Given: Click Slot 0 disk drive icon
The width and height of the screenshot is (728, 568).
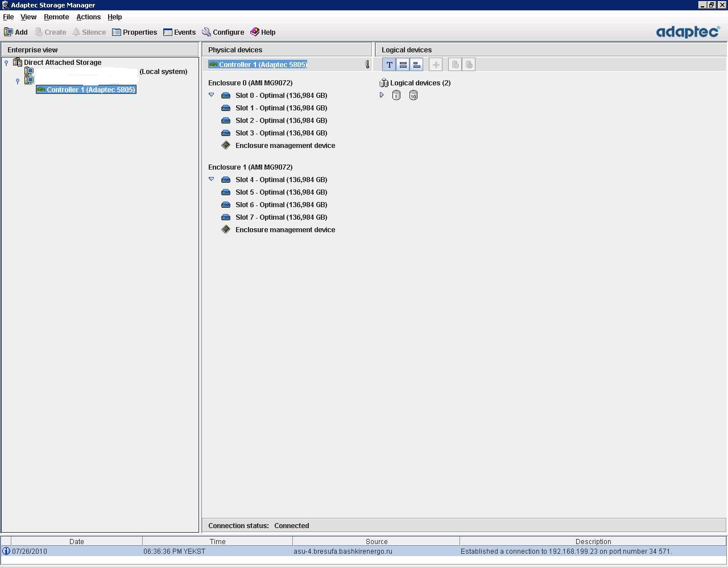Looking at the screenshot, I should [x=226, y=96].
